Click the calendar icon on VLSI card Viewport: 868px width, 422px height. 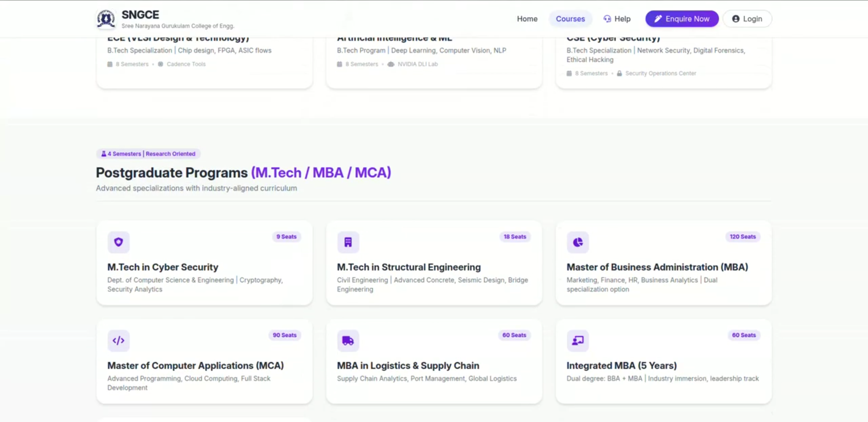(110, 64)
